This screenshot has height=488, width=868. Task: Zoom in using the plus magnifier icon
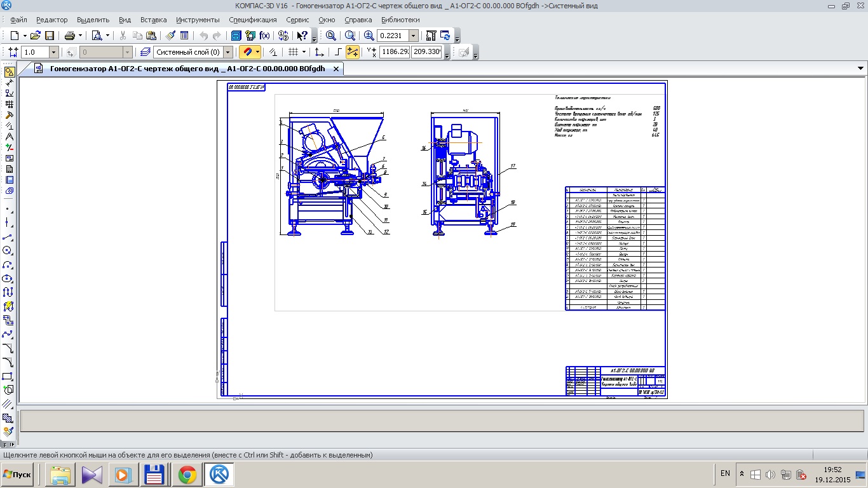(x=369, y=36)
